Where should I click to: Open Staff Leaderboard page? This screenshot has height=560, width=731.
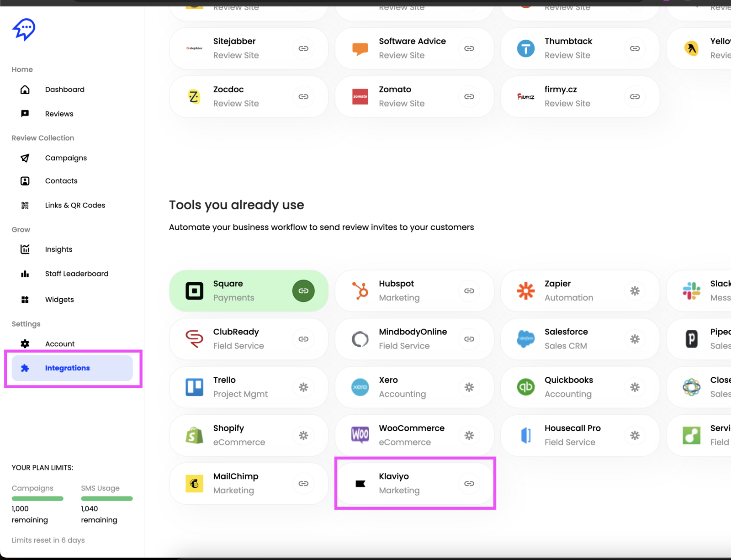(77, 274)
